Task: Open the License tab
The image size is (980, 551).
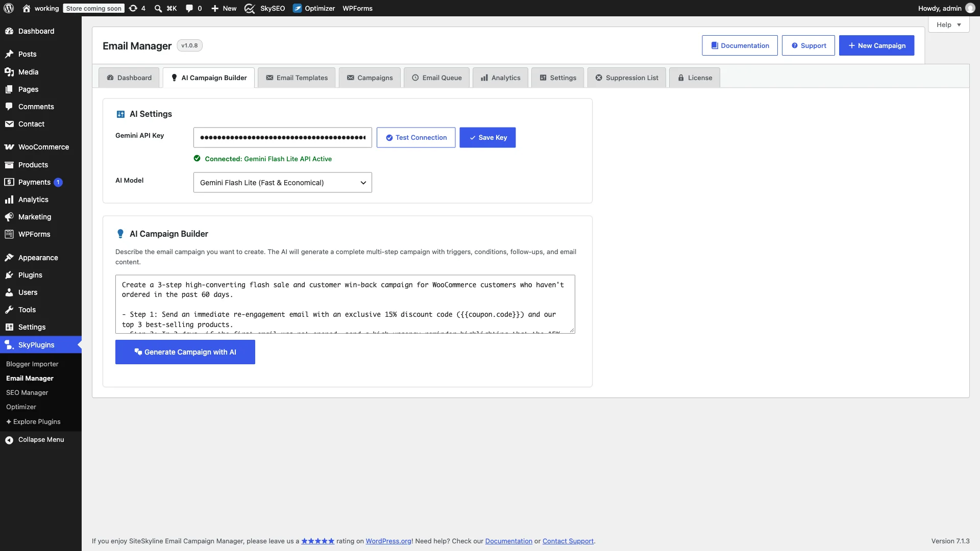Action: (x=694, y=78)
